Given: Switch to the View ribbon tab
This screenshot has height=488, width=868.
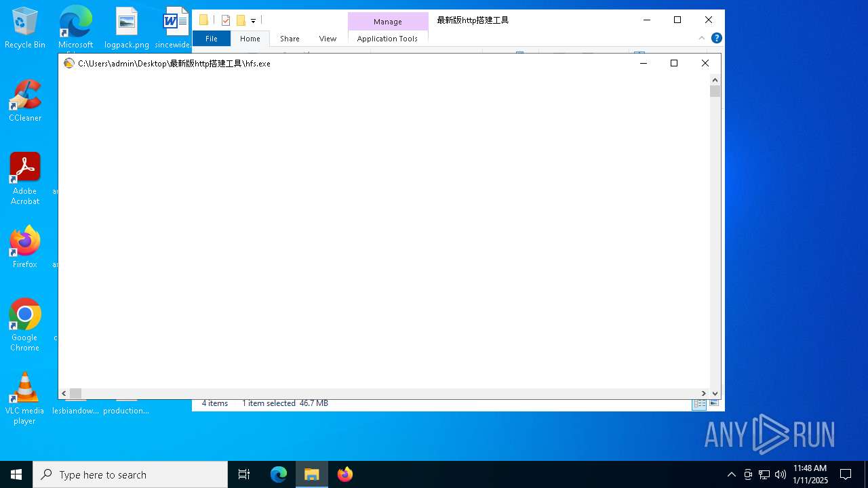Looking at the screenshot, I should (x=328, y=39).
